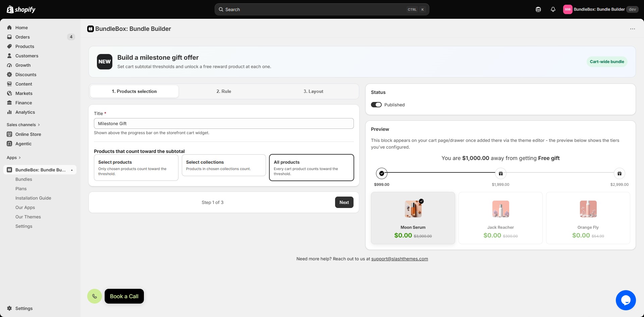Click the Products tag icon

point(9,46)
